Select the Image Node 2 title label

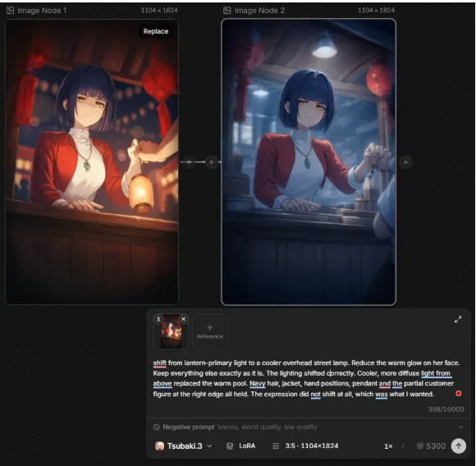pyautogui.click(x=259, y=11)
